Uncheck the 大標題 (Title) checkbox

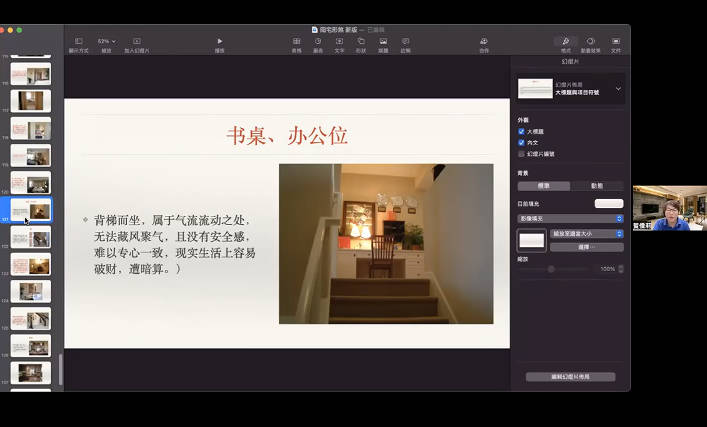pos(521,131)
